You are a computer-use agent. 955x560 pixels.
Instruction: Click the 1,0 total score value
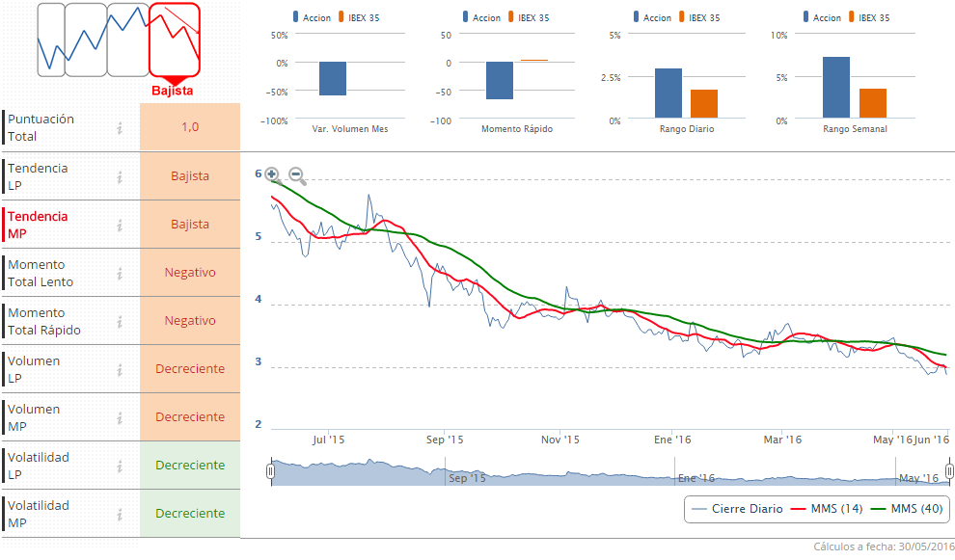click(190, 127)
